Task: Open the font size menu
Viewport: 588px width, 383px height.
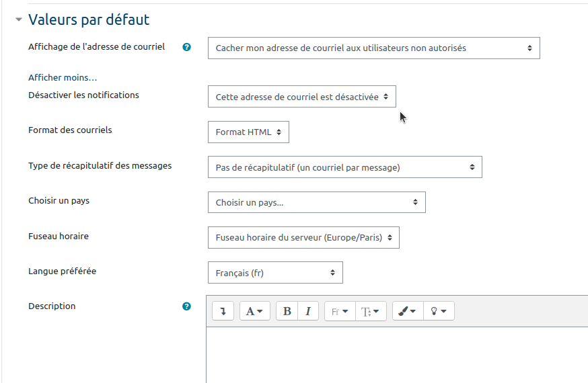Action: [x=370, y=311]
